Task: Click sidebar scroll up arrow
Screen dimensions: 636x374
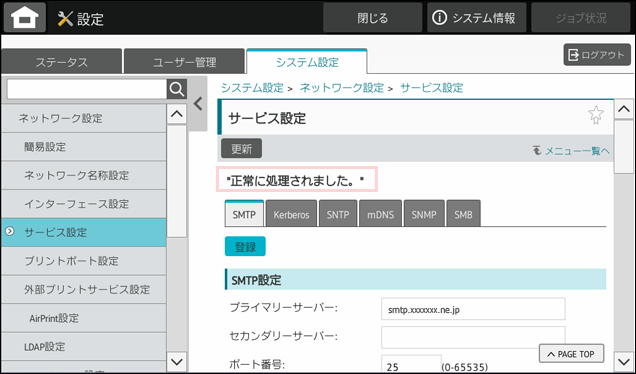Action: tap(177, 114)
